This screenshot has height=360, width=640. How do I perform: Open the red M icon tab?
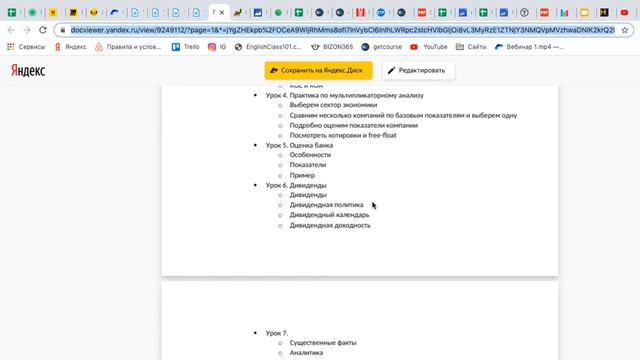(x=360, y=13)
